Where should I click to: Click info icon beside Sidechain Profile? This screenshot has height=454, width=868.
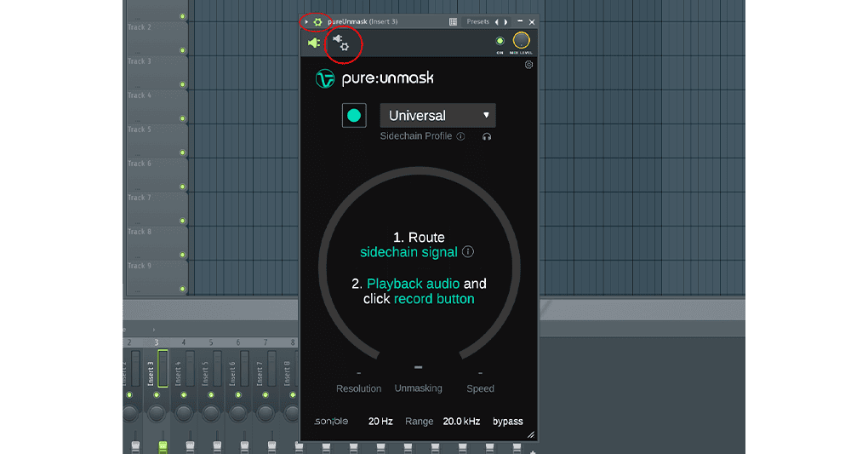pyautogui.click(x=460, y=136)
